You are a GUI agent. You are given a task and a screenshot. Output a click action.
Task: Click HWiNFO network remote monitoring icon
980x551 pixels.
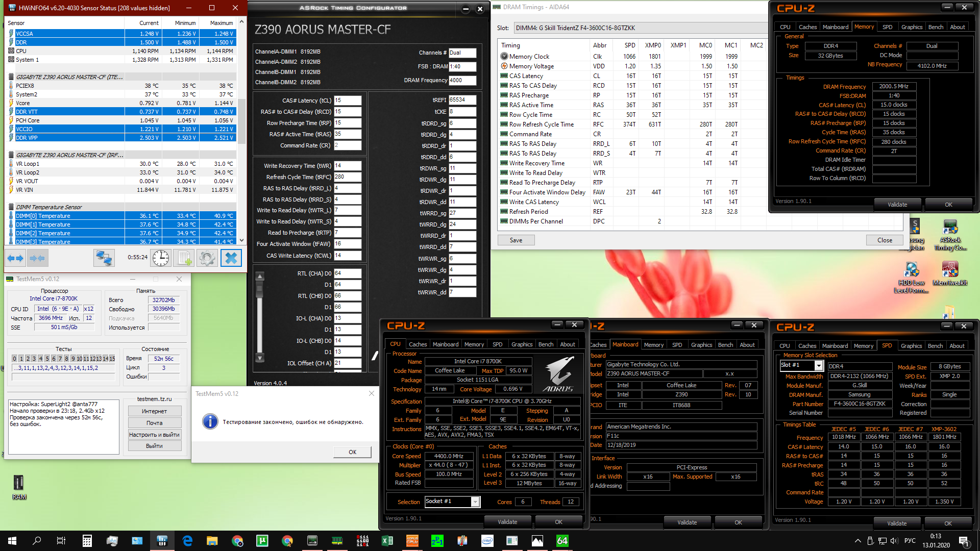tap(104, 258)
